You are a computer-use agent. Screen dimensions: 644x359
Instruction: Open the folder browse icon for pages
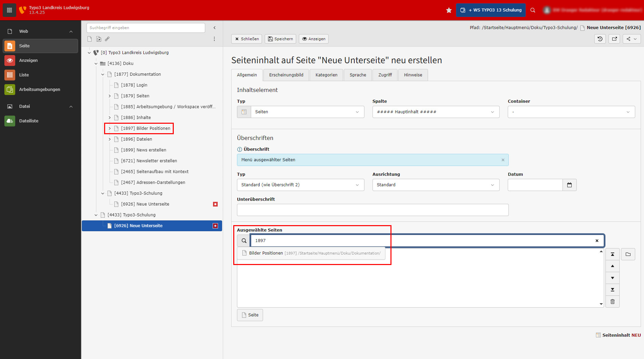pos(628,254)
